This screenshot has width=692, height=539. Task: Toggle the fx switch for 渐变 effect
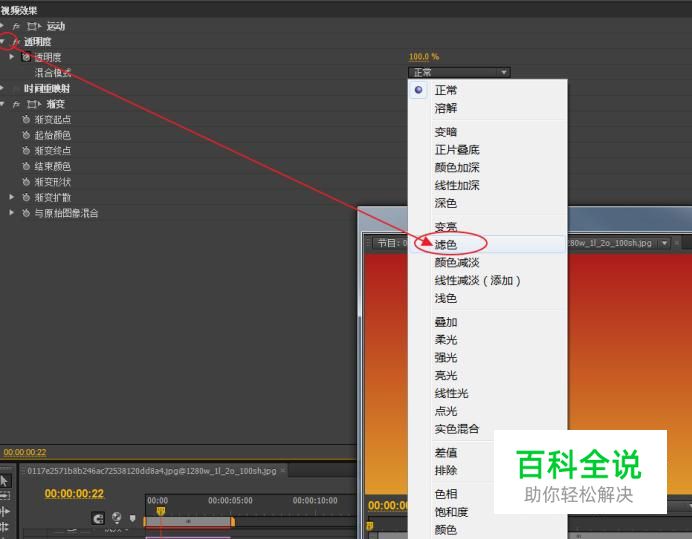[16, 104]
